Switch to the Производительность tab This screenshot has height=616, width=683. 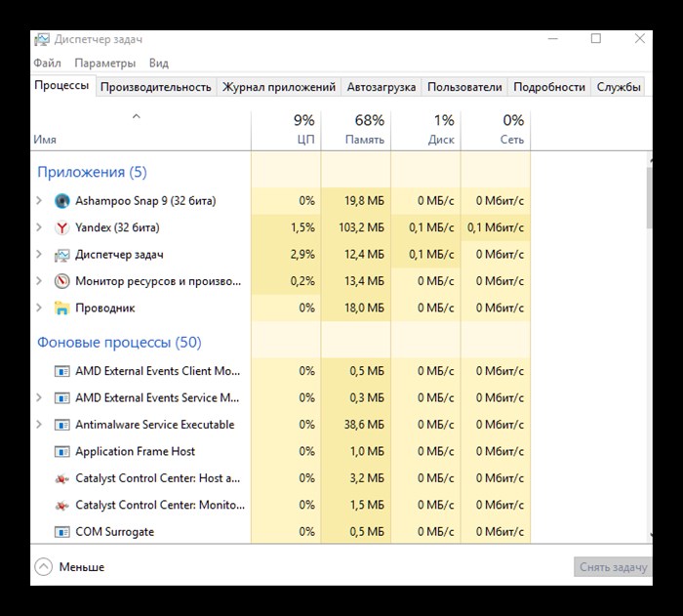[x=156, y=87]
